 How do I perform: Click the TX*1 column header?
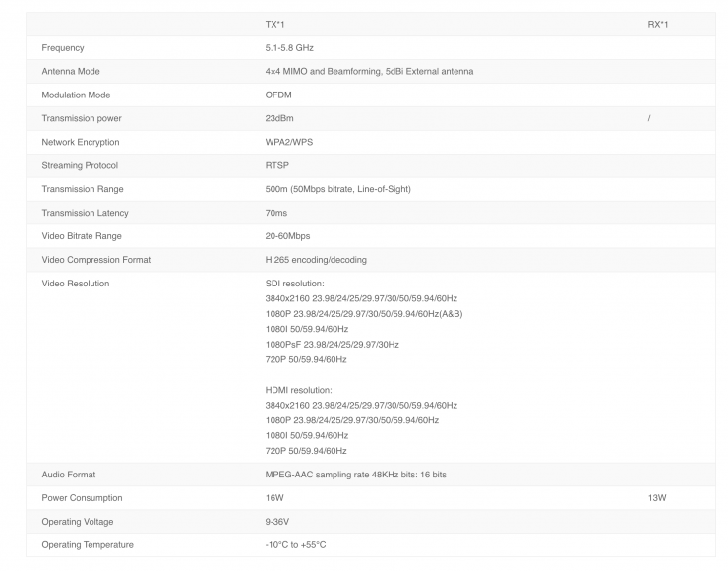[275, 24]
